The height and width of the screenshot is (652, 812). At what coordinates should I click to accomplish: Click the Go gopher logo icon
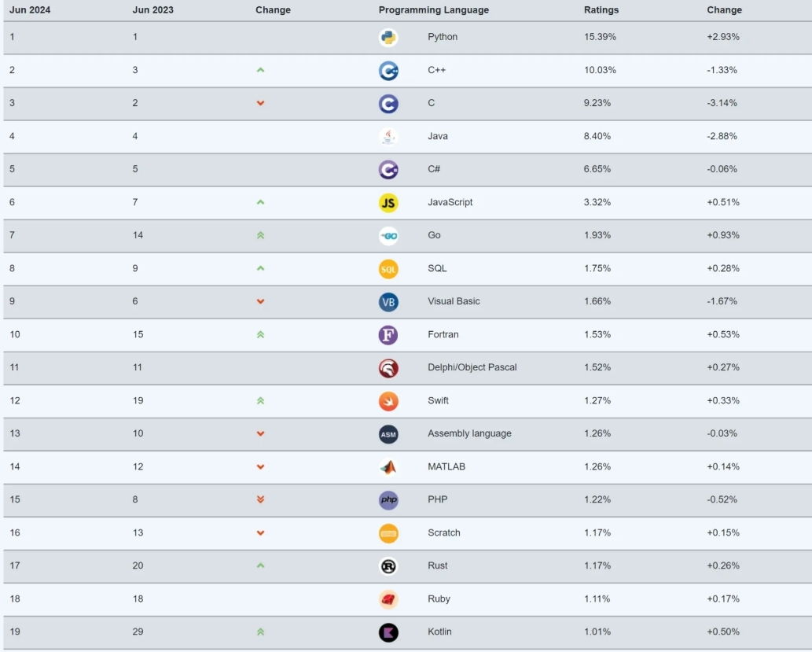(388, 236)
